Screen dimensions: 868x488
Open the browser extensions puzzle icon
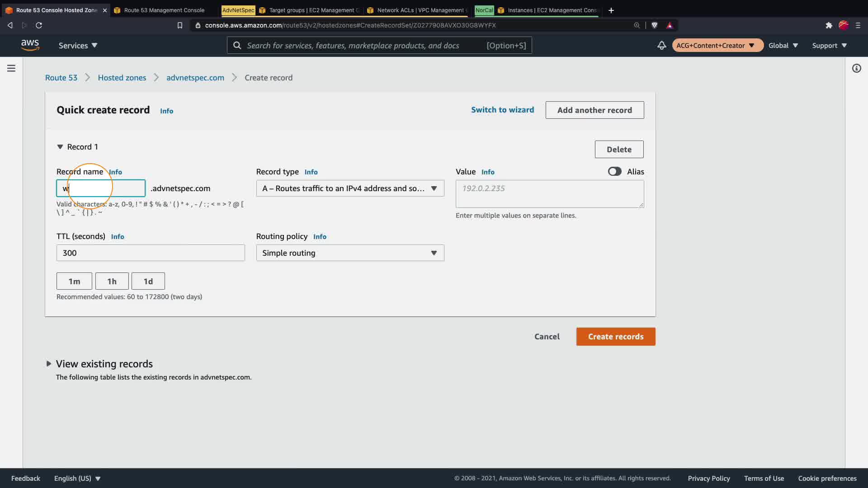pos(829,25)
